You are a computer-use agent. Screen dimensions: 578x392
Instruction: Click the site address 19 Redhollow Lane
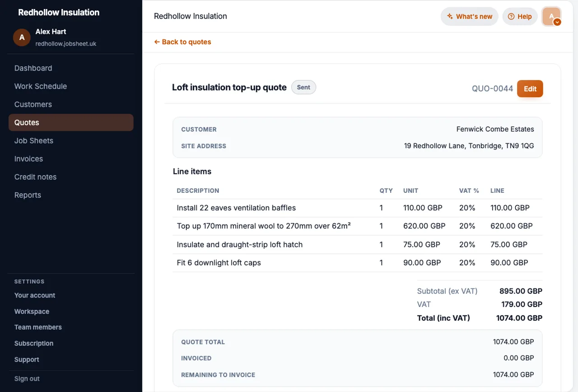[469, 146]
